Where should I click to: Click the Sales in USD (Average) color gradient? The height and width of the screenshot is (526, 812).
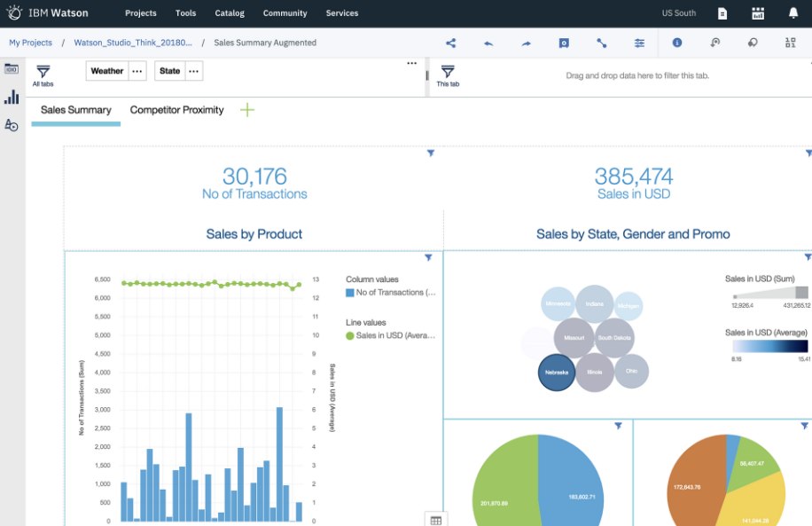(x=770, y=346)
